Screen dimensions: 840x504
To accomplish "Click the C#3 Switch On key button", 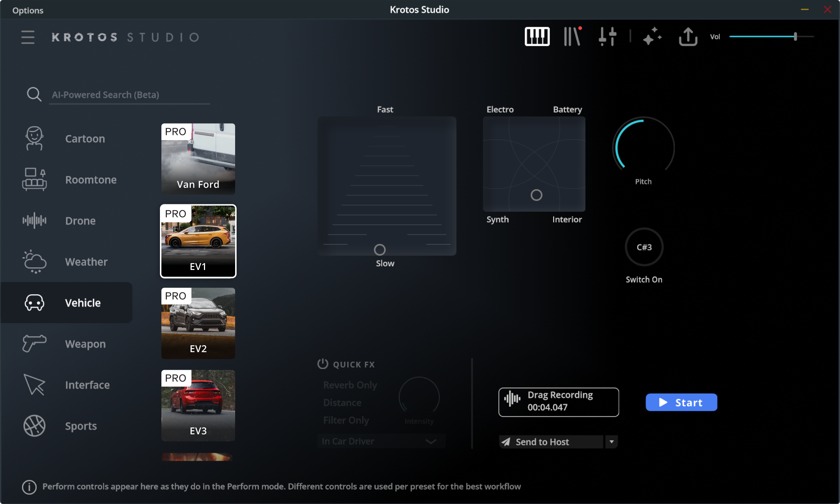I will (x=644, y=247).
